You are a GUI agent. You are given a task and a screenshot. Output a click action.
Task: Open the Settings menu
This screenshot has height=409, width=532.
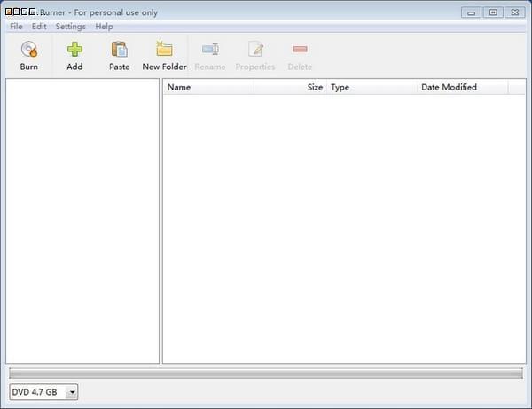coord(71,27)
